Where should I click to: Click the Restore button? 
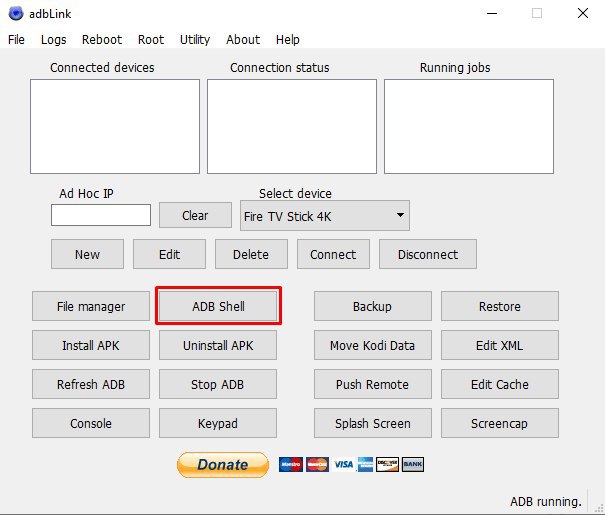click(x=500, y=306)
